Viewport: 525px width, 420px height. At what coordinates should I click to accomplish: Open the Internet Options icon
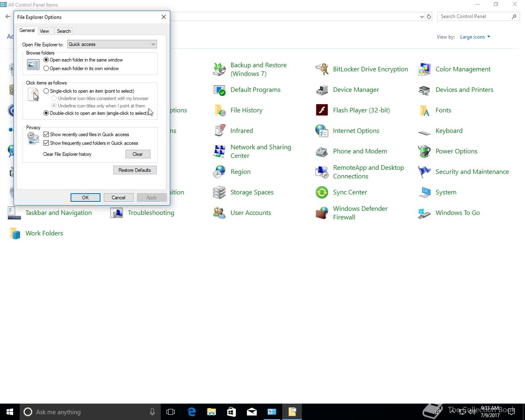pos(322,131)
